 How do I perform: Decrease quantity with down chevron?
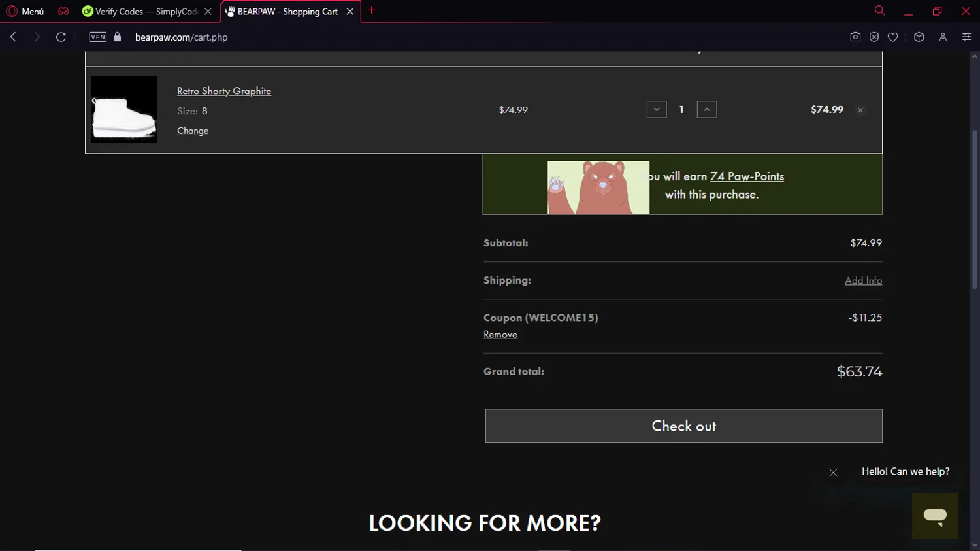pyautogui.click(x=657, y=109)
